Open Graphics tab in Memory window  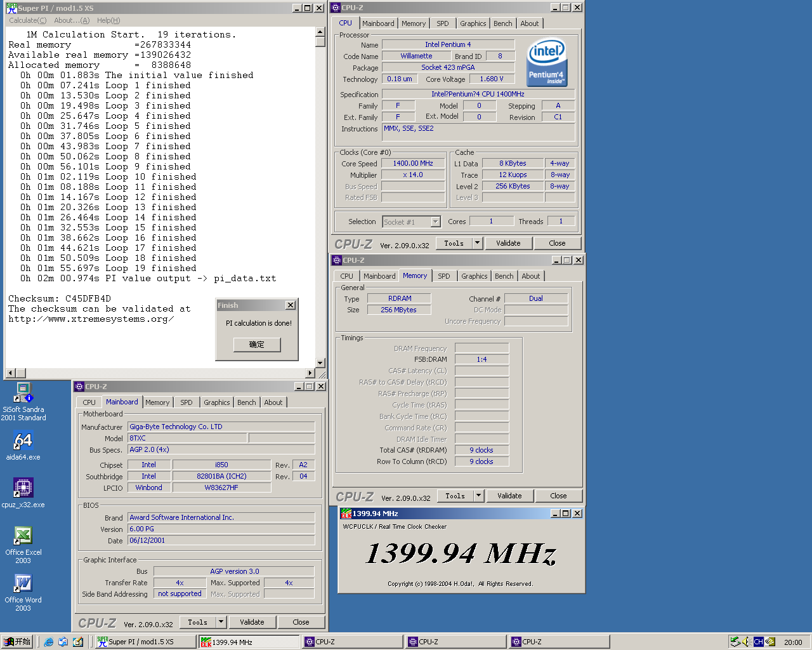[x=475, y=276]
